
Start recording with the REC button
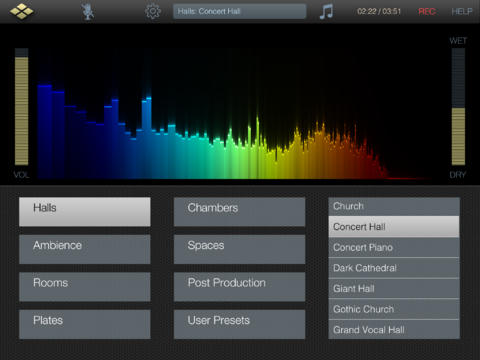click(x=427, y=12)
